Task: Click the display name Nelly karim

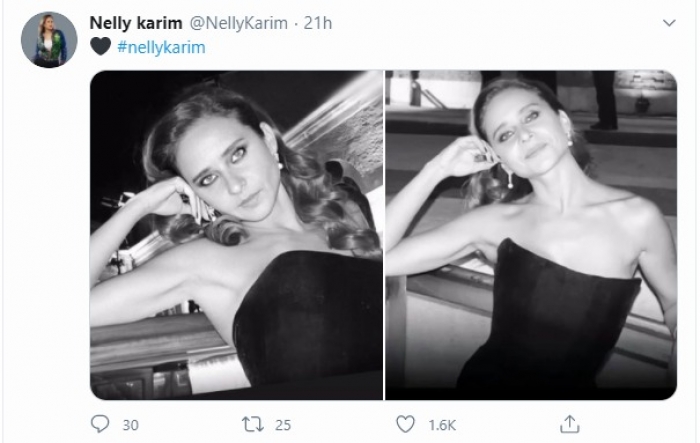Action: (x=133, y=22)
